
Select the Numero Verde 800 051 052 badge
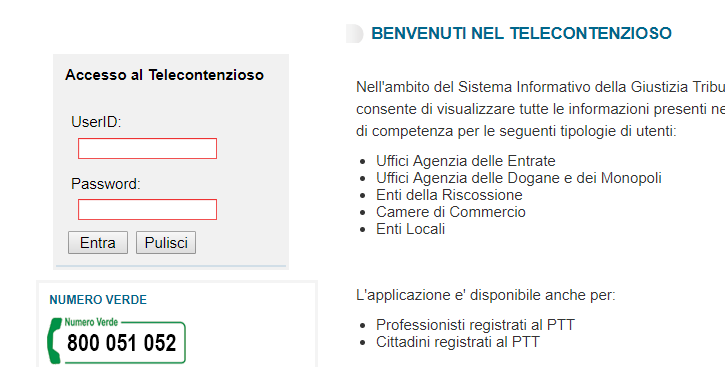coord(117,341)
